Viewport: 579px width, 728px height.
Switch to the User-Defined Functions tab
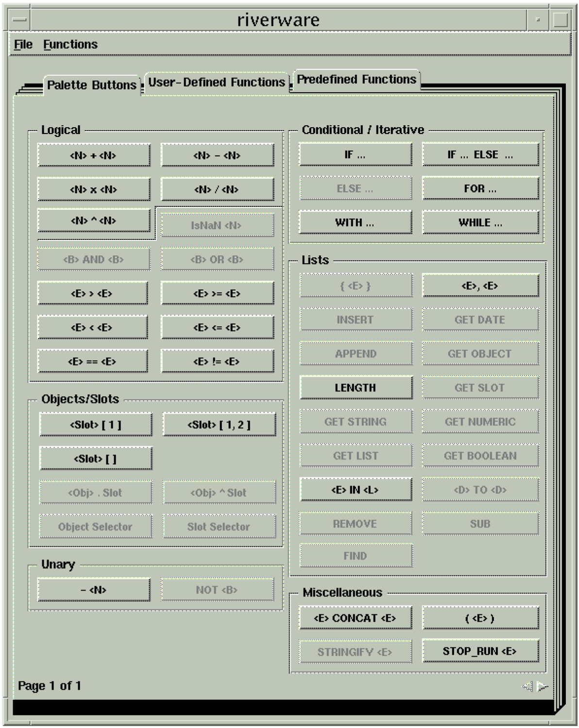pos(217,82)
